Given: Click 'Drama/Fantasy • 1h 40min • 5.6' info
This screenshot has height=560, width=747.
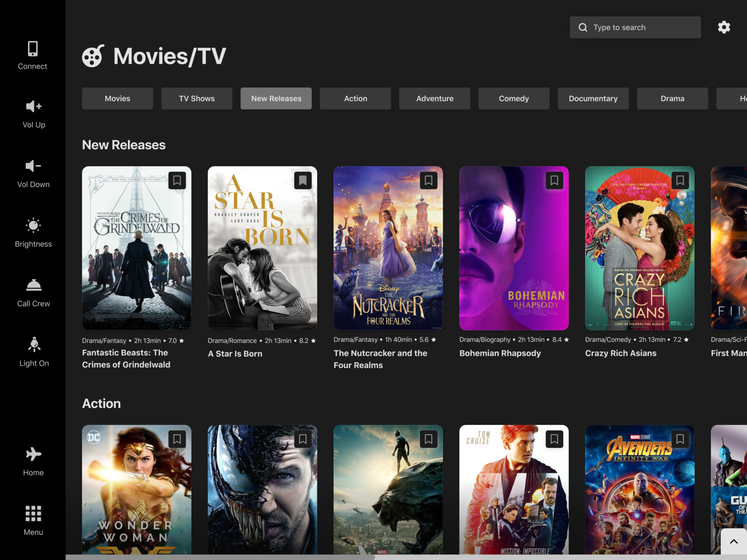Looking at the screenshot, I should [385, 340].
